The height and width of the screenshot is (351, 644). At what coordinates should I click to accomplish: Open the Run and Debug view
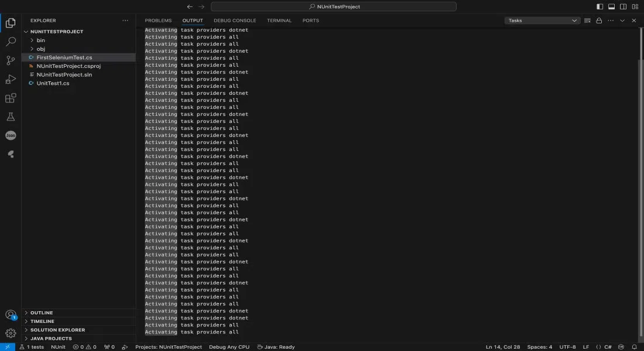[x=11, y=79]
